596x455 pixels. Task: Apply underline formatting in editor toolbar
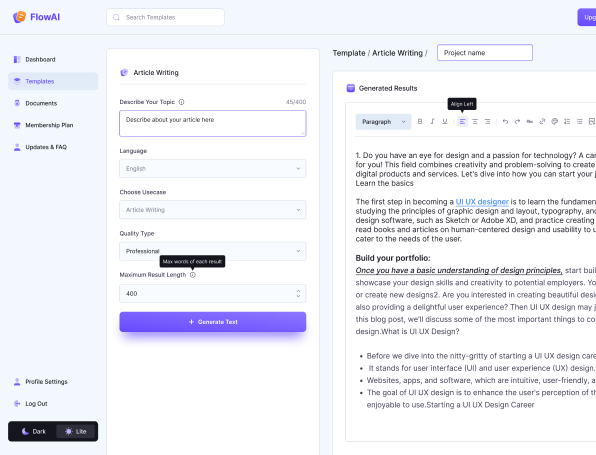(445, 122)
